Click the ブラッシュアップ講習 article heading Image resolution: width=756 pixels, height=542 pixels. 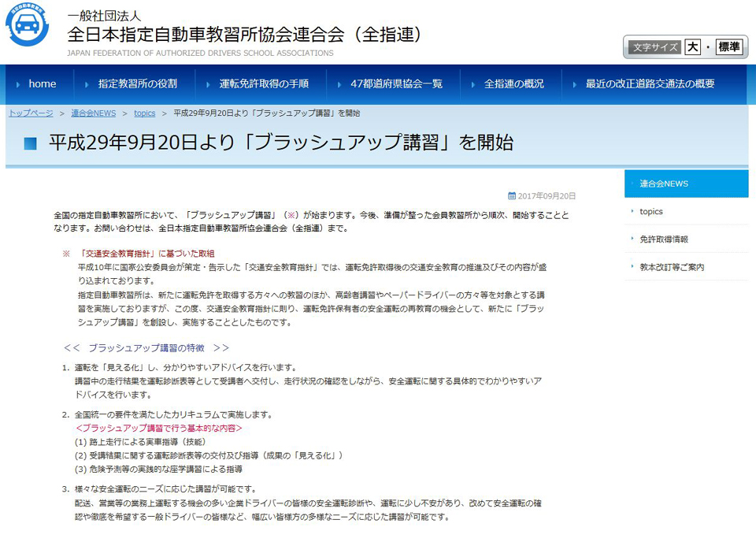[280, 143]
